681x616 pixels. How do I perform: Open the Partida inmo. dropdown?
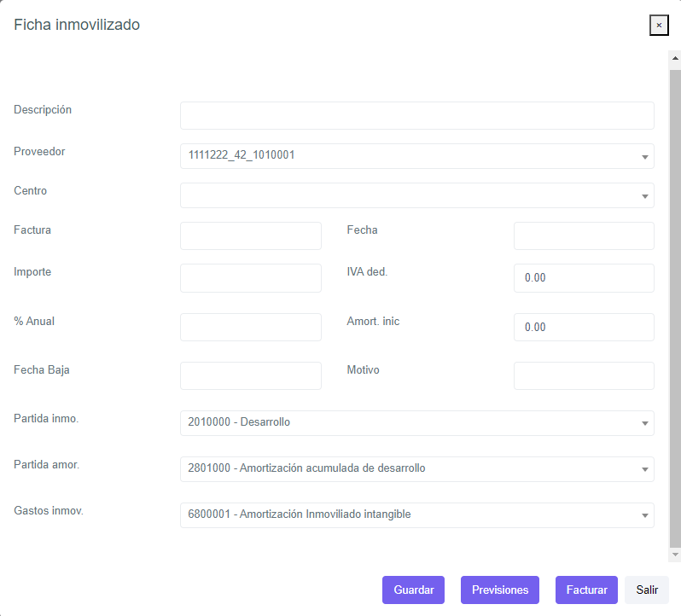(416, 423)
